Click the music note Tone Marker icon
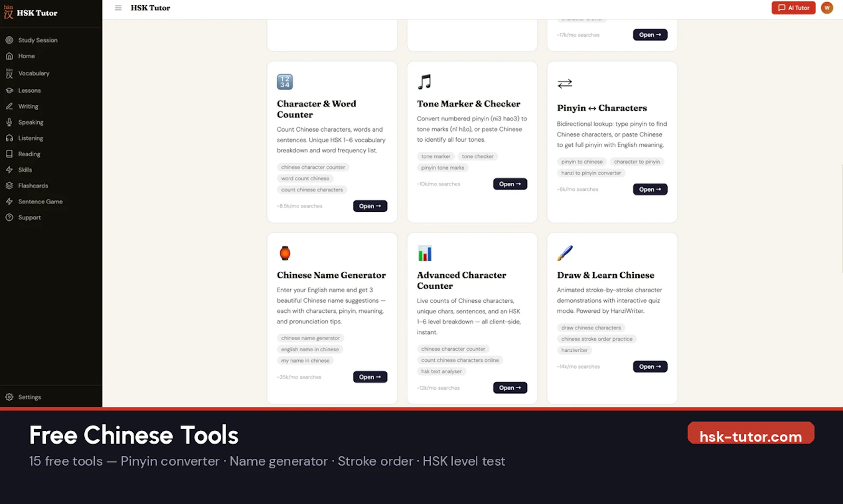The image size is (843, 504). pos(425,82)
